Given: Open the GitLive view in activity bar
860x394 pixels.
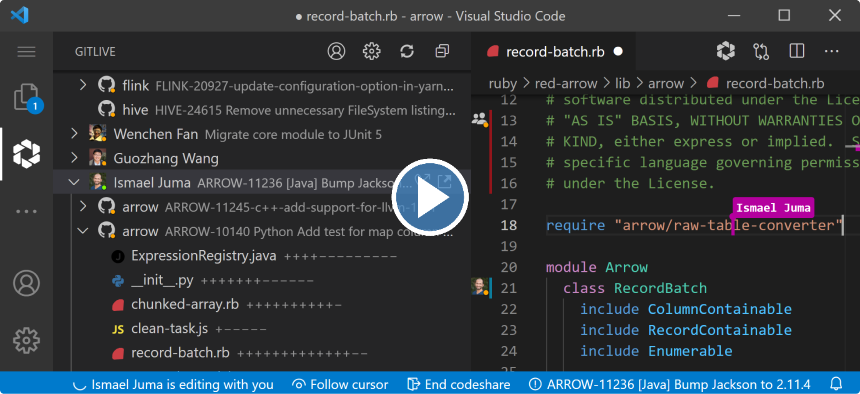Looking at the screenshot, I should pyautogui.click(x=26, y=154).
